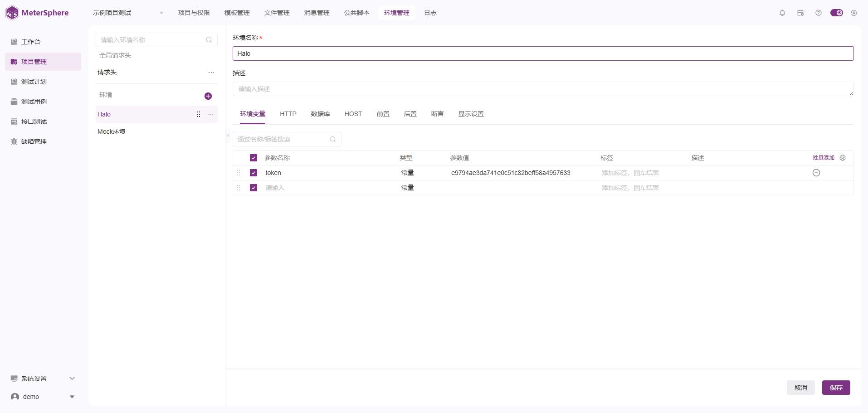
Task: Open the help question mark icon
Action: click(x=818, y=13)
